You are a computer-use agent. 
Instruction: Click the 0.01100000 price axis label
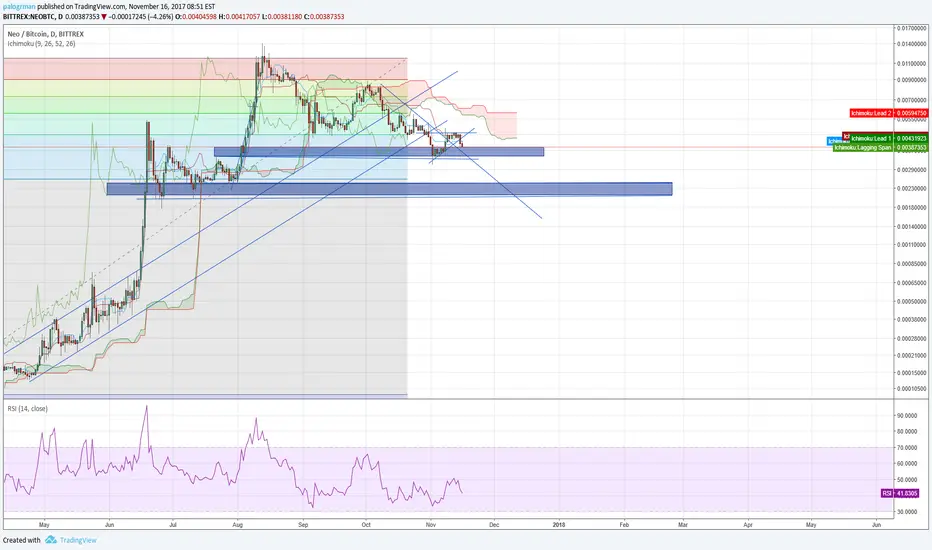(912, 64)
